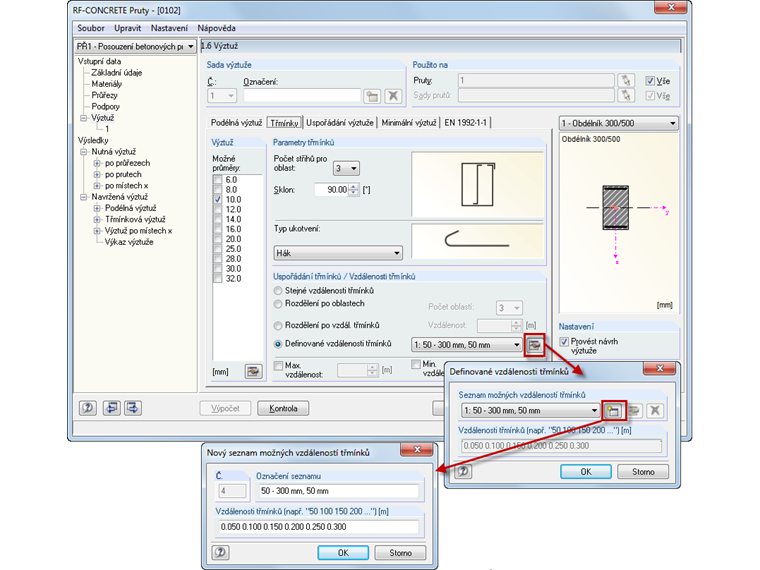The image size is (760, 570).
Task: Click spacing values field in Nový seznam dialog
Action: [x=317, y=526]
